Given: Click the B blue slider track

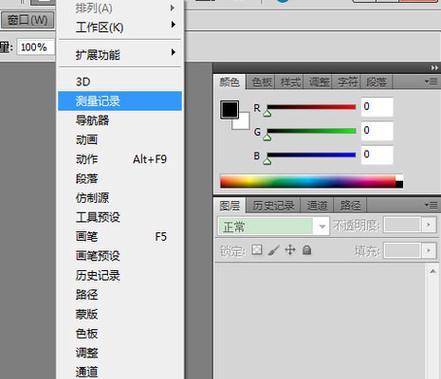Looking at the screenshot, I should click(311, 155).
